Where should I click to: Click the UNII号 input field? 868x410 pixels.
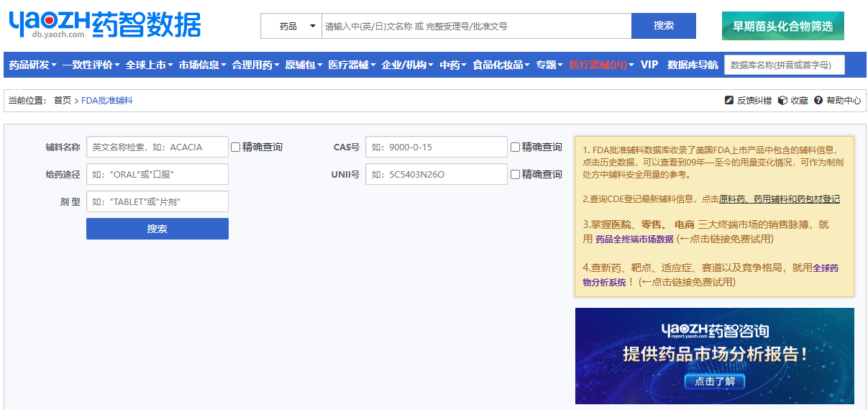click(437, 174)
